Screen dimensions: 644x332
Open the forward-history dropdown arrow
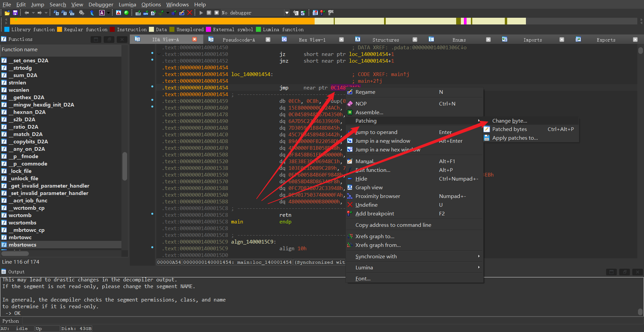pos(46,13)
